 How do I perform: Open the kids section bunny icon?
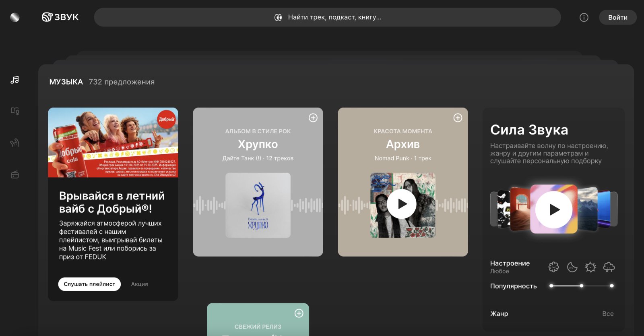click(x=15, y=143)
